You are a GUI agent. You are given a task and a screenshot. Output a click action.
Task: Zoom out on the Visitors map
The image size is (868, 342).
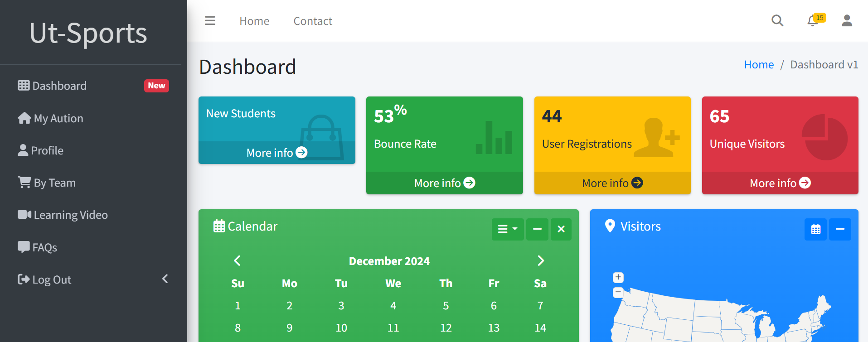coord(618,292)
